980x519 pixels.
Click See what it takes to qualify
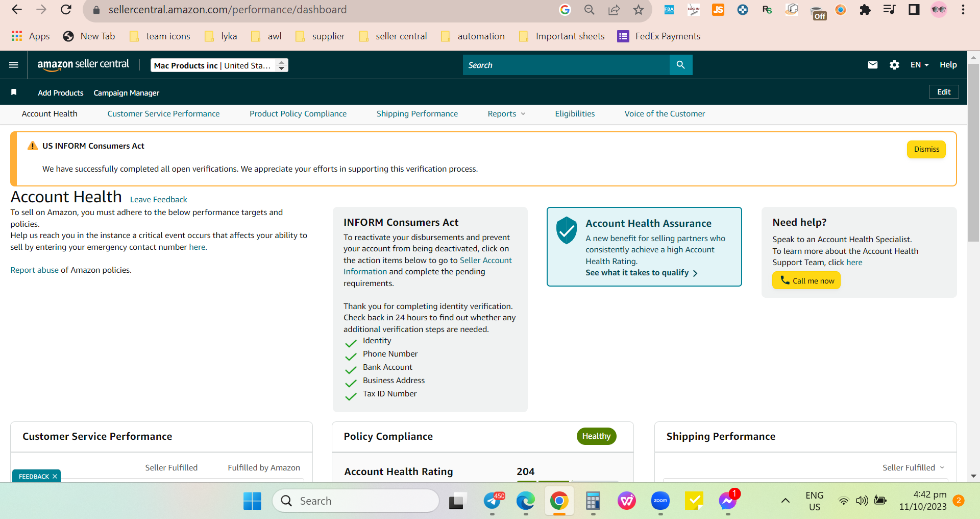[642, 273]
